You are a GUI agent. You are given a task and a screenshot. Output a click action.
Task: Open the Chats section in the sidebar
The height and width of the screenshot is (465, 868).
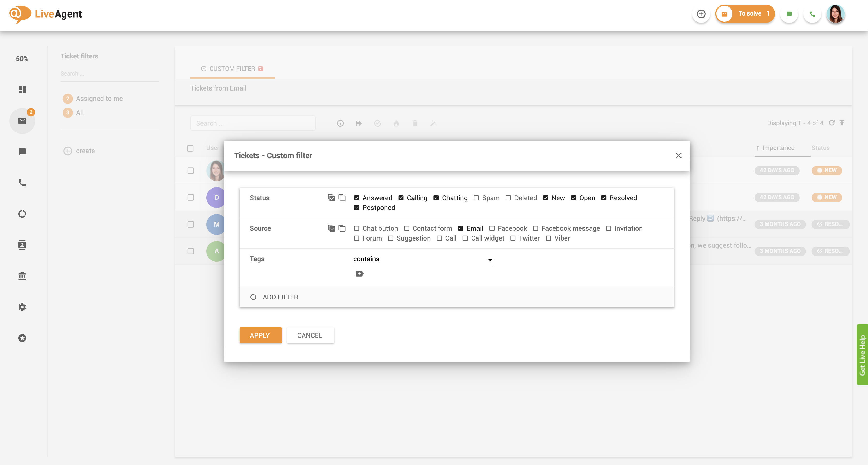click(22, 152)
